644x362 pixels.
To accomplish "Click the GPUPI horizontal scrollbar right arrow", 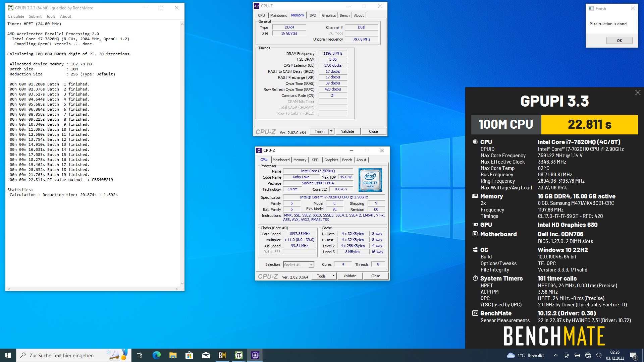I will (177, 289).
